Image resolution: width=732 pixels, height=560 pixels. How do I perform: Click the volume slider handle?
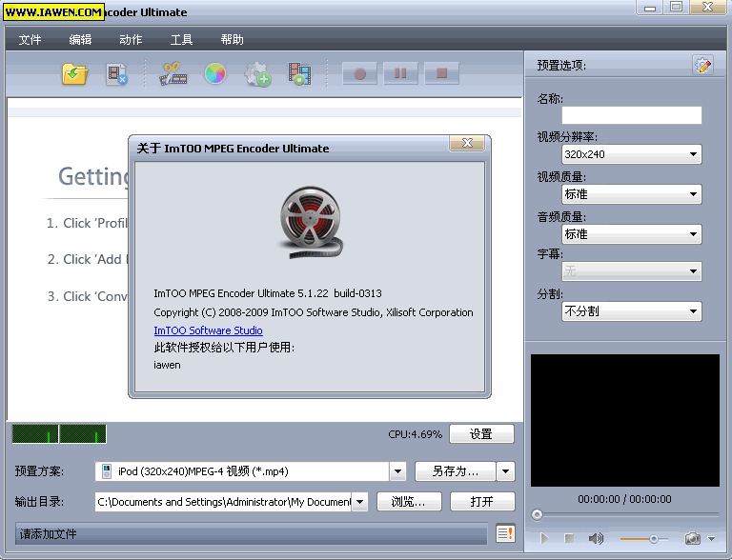pyautogui.click(x=653, y=539)
